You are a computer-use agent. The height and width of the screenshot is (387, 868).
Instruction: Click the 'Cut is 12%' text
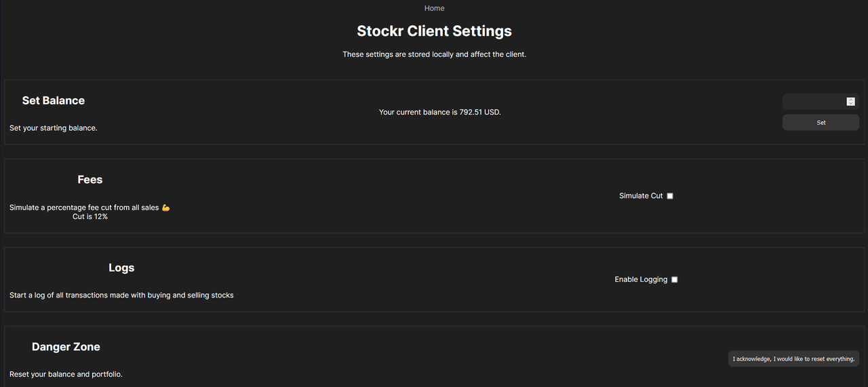click(90, 217)
